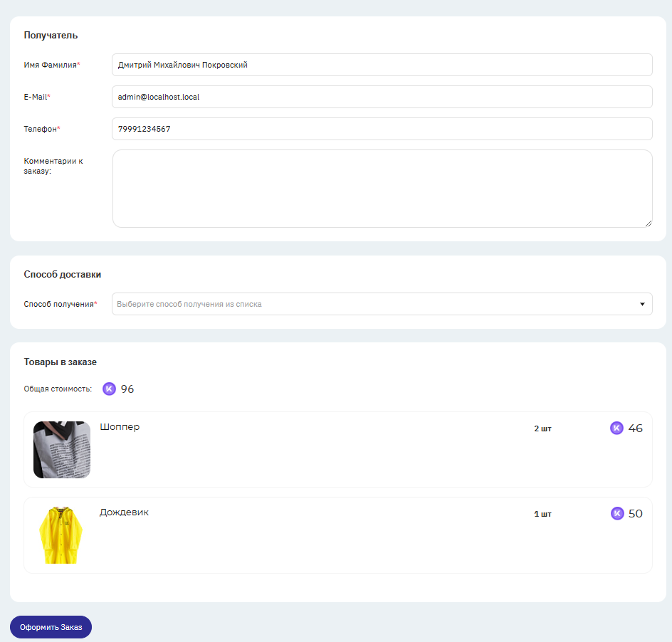Click the coin icon next to price 50
Image resolution: width=672 pixels, height=642 pixels.
click(x=617, y=513)
